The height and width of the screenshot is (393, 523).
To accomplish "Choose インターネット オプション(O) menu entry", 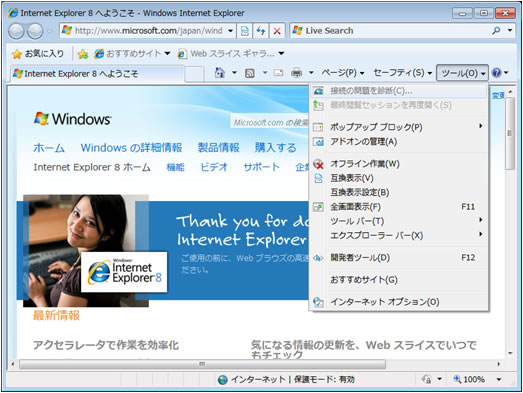I will (x=399, y=302).
